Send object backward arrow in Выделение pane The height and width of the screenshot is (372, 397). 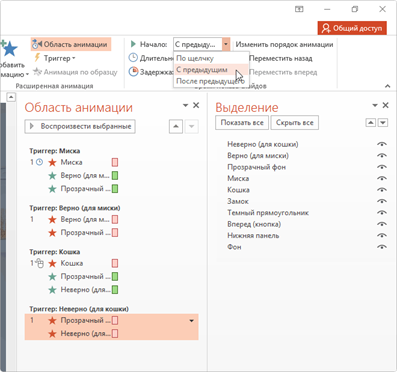tap(383, 123)
